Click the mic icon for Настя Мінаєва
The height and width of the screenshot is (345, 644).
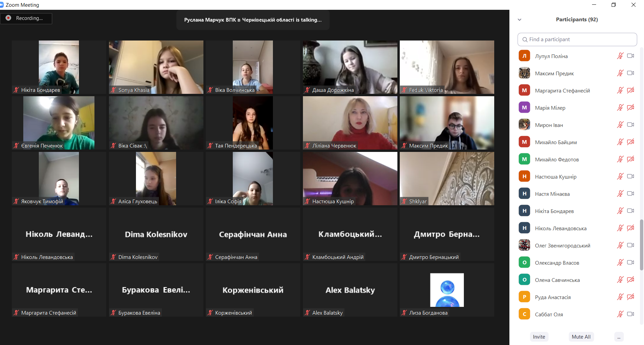tap(620, 194)
